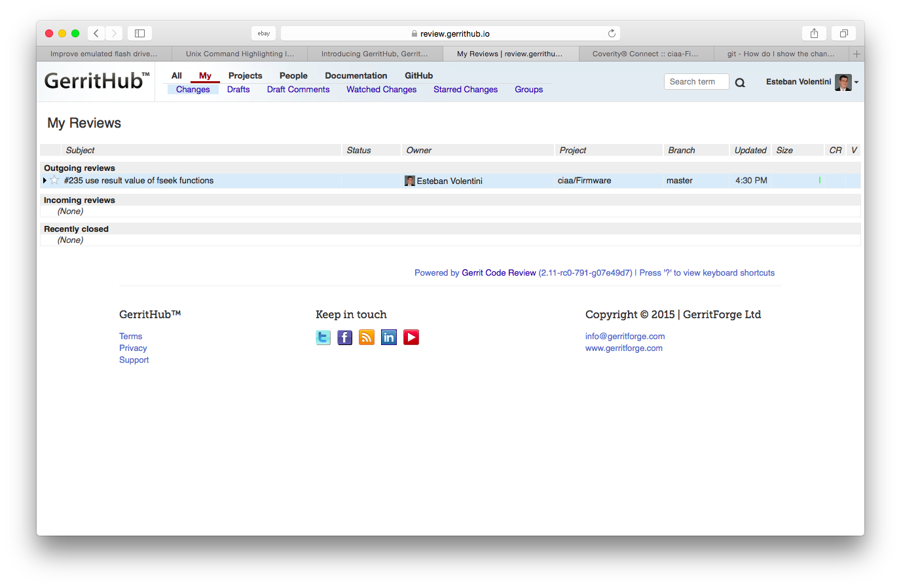Viewport: 901px width, 588px height.
Task: Open change '#235 use result value of fseek'
Action: click(x=139, y=181)
